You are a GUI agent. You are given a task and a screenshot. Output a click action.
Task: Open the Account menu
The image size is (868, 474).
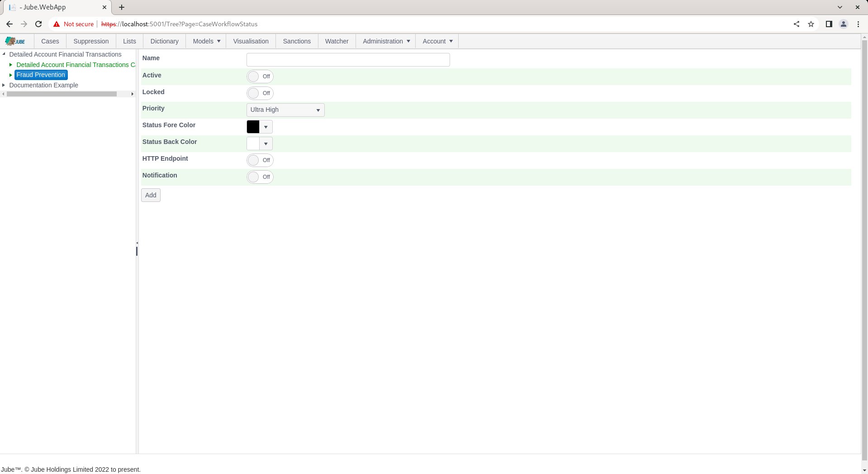(437, 41)
